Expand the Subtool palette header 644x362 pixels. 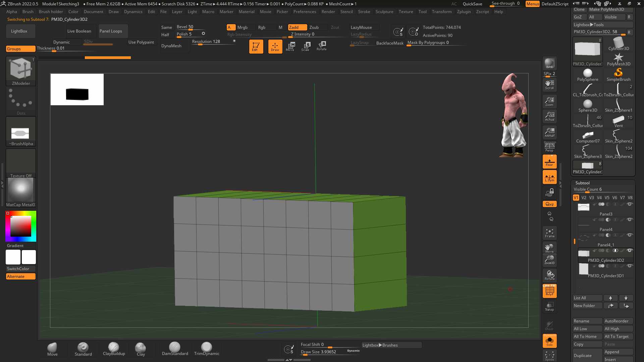pyautogui.click(x=582, y=183)
